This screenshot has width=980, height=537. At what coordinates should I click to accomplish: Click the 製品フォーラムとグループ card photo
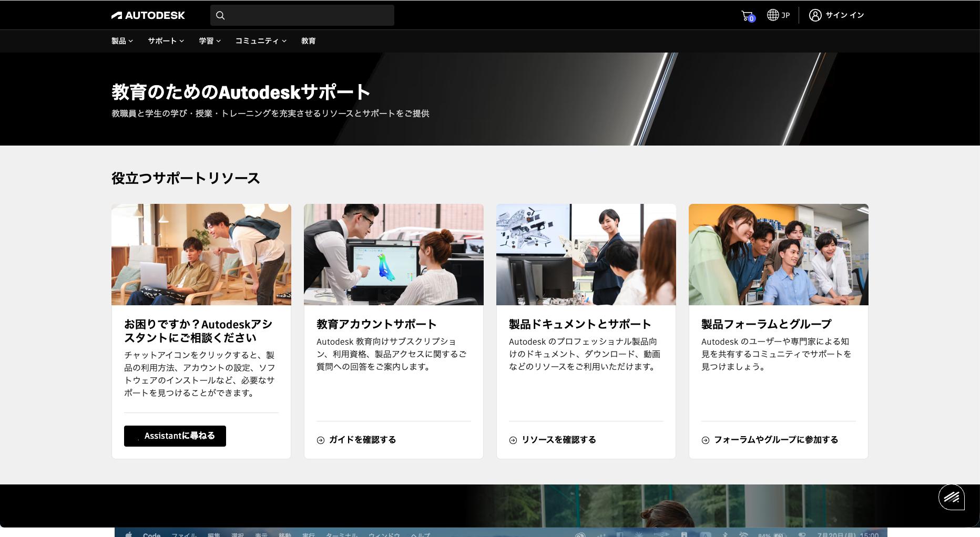[779, 254]
